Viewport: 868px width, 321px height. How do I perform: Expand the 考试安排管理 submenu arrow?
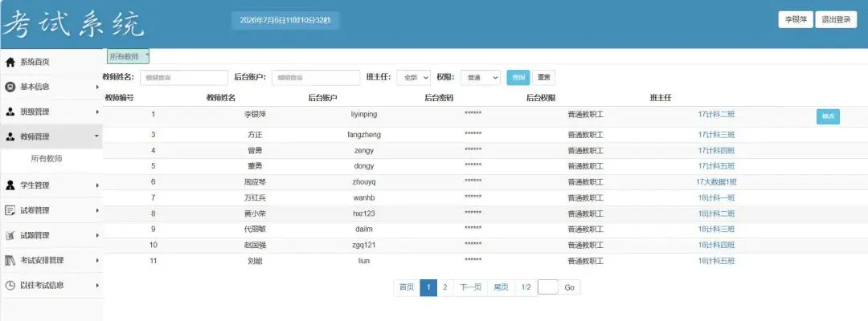click(x=97, y=260)
